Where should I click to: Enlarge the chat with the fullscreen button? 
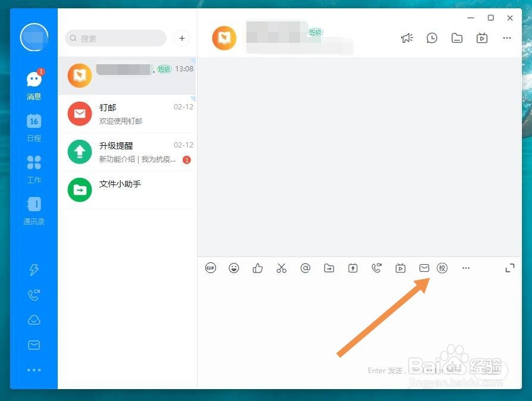(510, 268)
